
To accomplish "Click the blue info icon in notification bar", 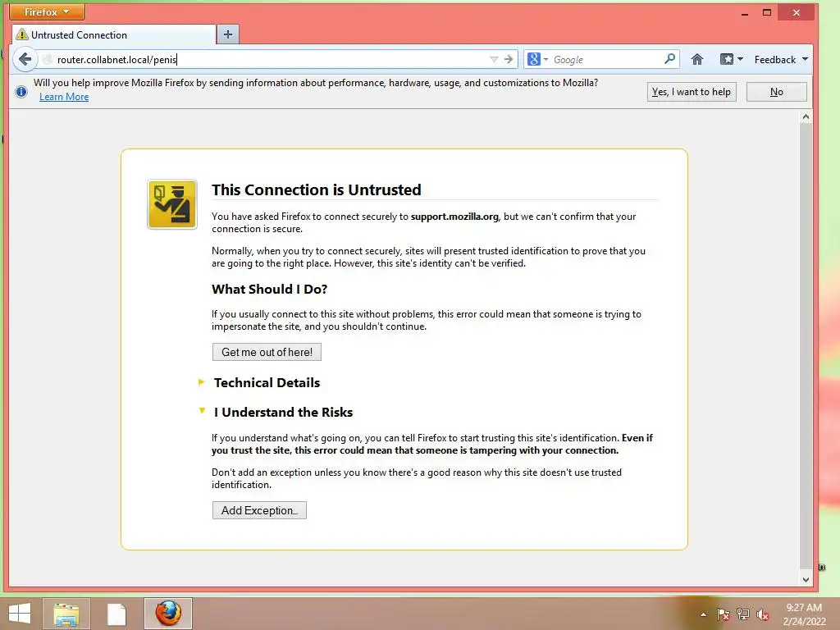I will click(x=21, y=92).
